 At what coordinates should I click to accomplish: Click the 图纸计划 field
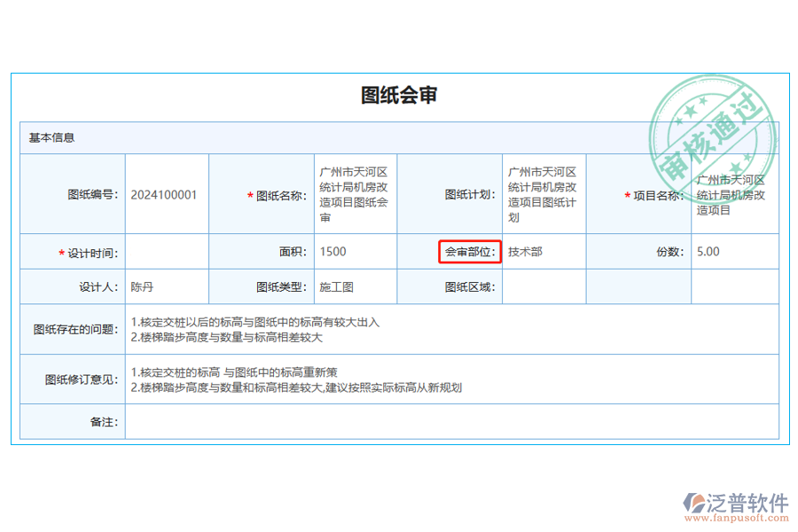543,194
